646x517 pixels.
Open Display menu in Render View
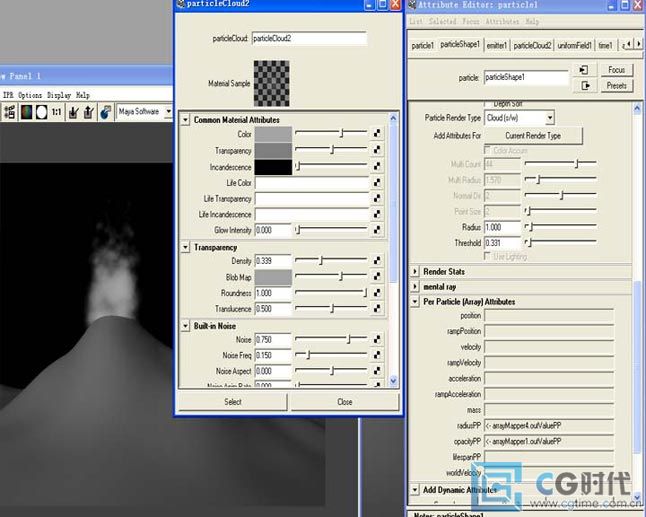(59, 95)
